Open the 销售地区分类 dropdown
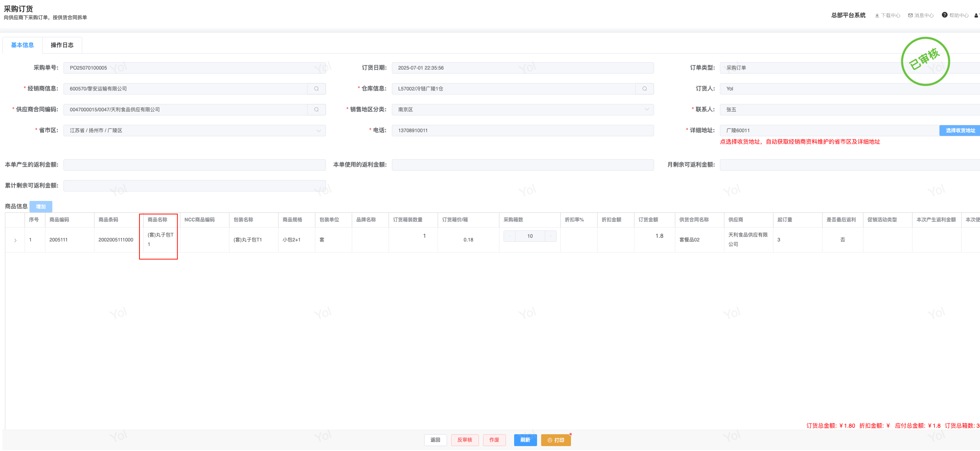 pos(522,110)
